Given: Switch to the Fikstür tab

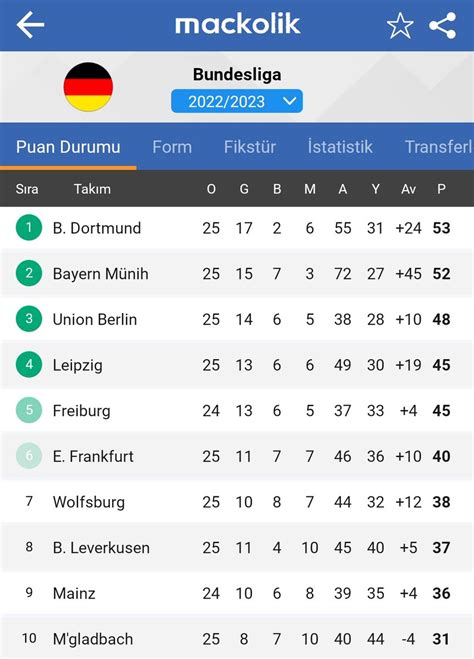Looking at the screenshot, I should coord(250,147).
